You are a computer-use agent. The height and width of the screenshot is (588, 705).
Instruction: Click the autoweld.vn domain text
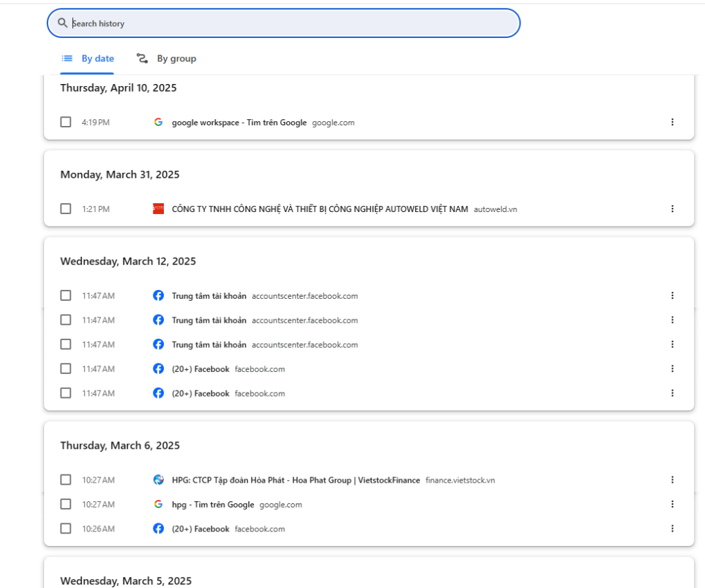coord(496,209)
